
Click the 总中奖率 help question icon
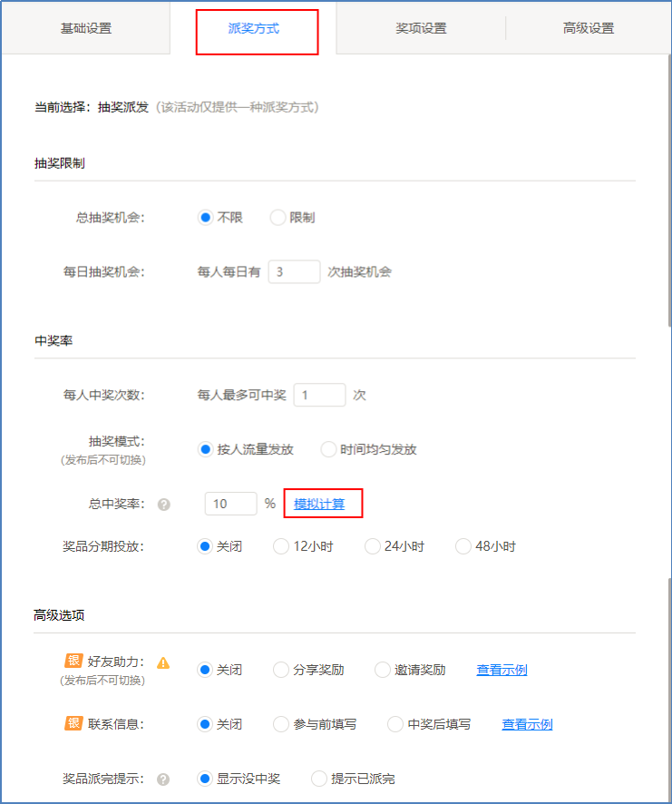click(163, 505)
